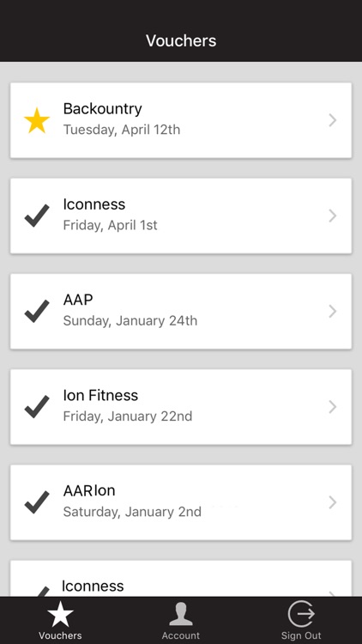Open the Ion Fitness voucher title
The width and height of the screenshot is (362, 644).
click(100, 395)
